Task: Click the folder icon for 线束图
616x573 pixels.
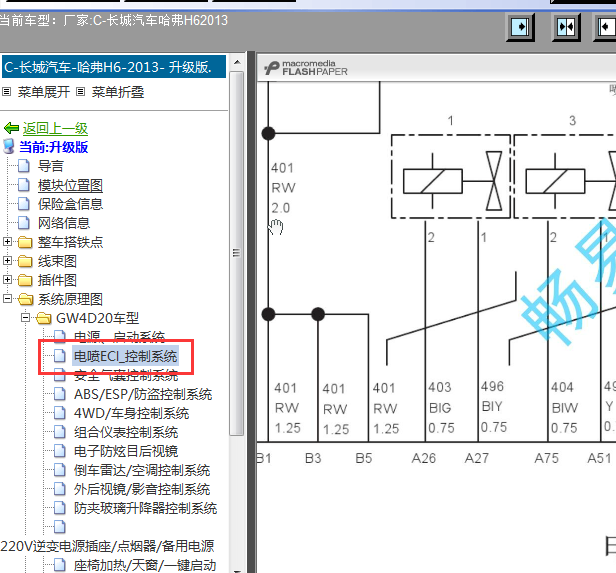Action: coord(25,261)
